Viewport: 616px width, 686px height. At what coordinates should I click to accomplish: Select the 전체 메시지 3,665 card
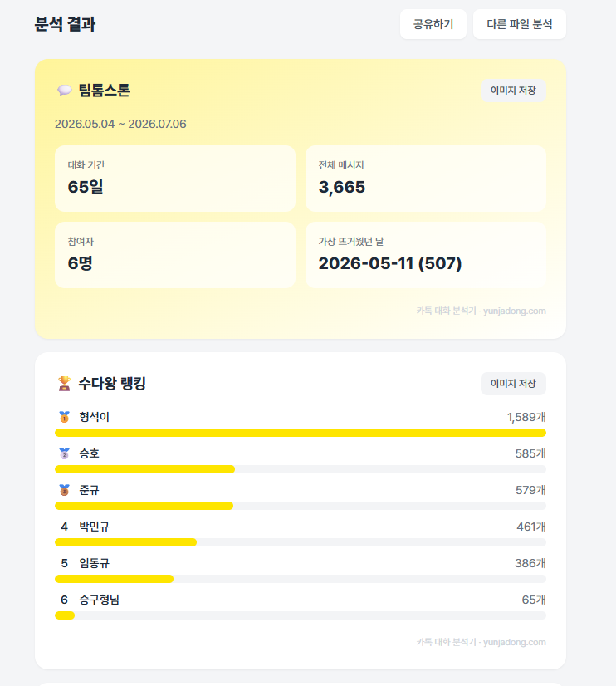(x=425, y=179)
